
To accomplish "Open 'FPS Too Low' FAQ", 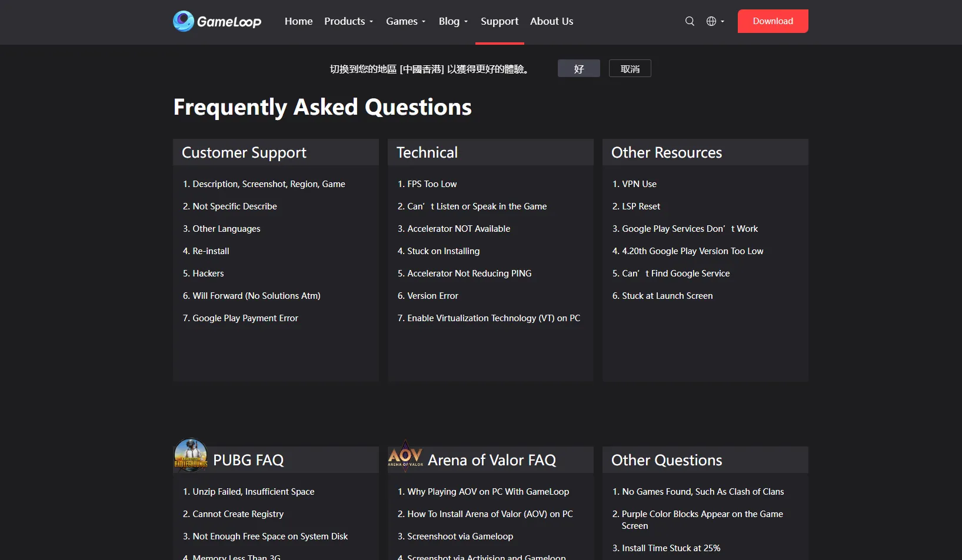I will point(427,184).
